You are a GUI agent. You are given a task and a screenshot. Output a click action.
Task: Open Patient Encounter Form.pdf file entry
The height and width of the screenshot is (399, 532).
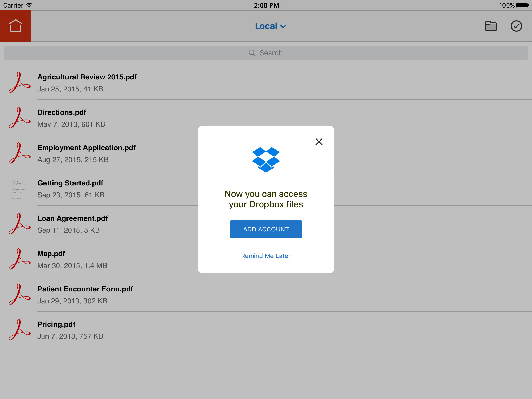(85, 295)
